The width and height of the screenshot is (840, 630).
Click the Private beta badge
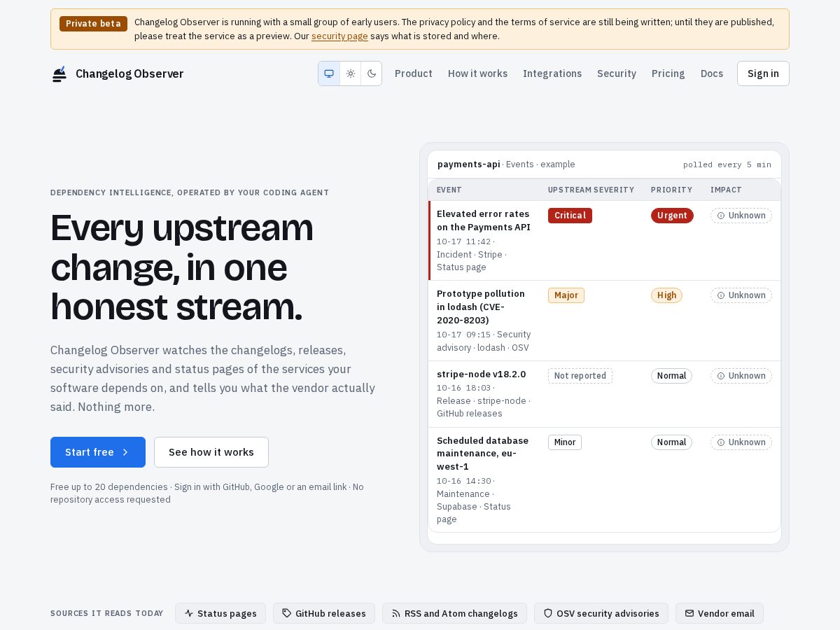click(x=93, y=24)
